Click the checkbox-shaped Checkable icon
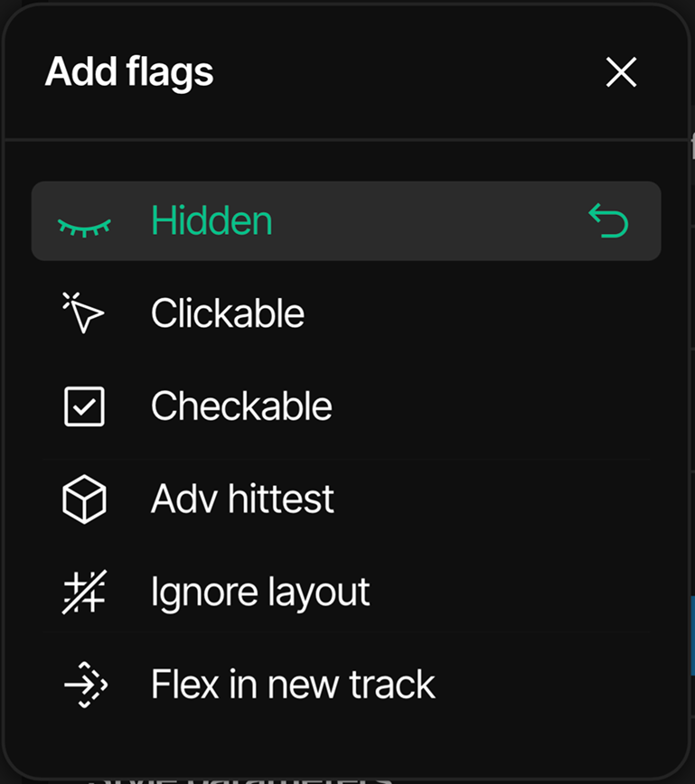The image size is (695, 784). coord(84,406)
